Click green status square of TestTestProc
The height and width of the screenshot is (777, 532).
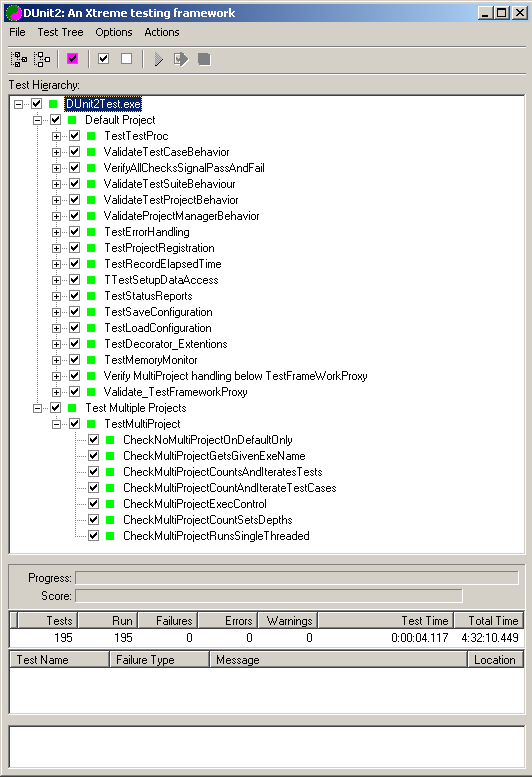coord(91,136)
